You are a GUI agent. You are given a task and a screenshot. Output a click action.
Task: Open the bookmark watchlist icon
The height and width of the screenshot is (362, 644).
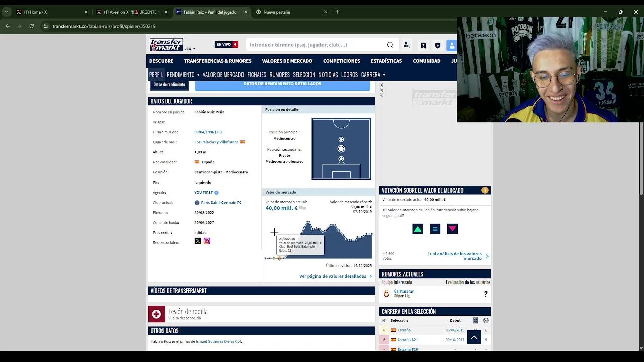pos(423,45)
